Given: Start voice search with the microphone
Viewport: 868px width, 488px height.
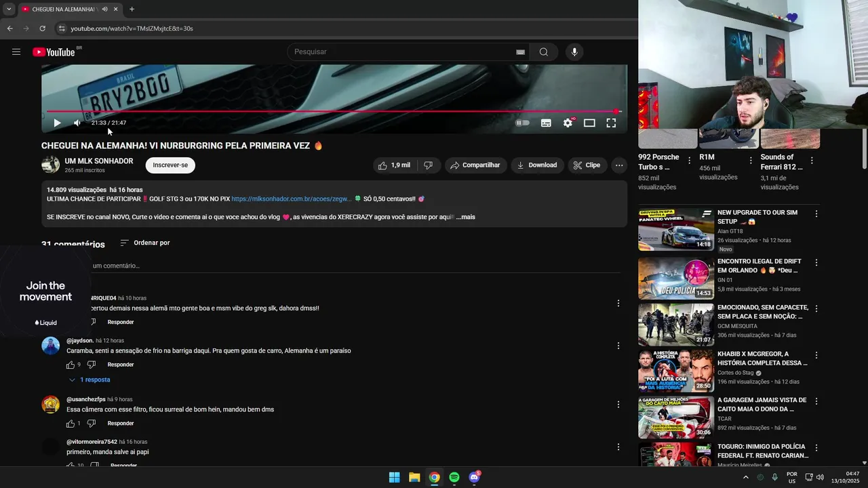Looking at the screenshot, I should pos(574,52).
